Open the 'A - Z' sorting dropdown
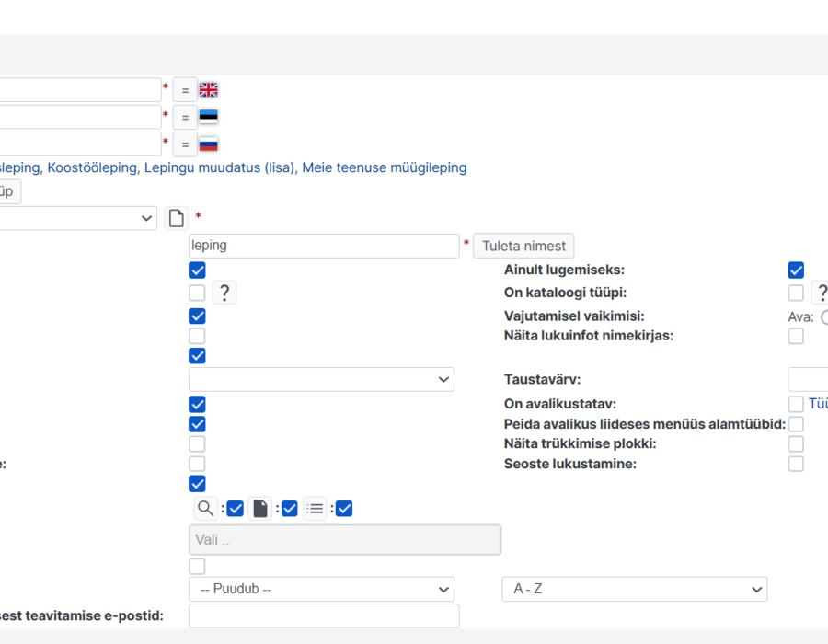Viewport: 828px width, 644px height. tap(634, 589)
